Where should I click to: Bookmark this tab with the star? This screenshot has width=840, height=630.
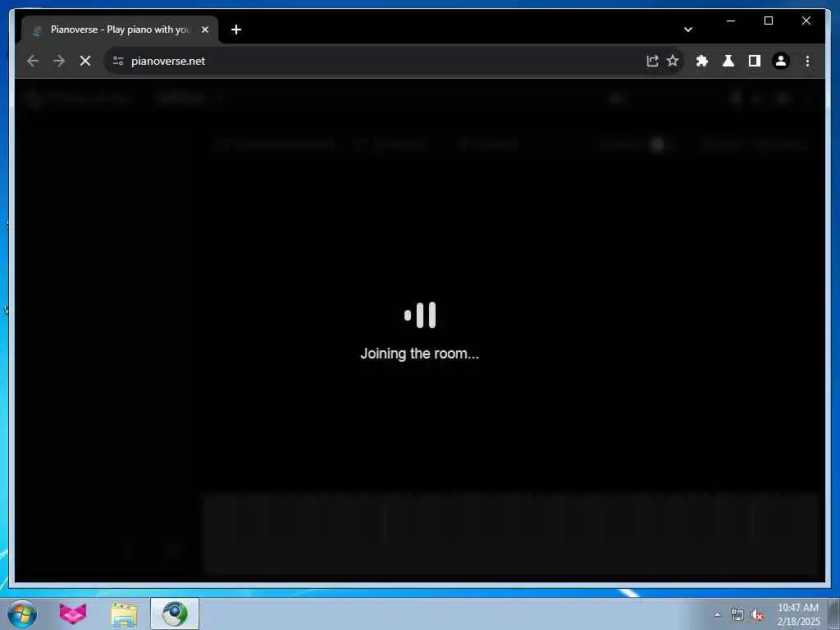coord(673,61)
